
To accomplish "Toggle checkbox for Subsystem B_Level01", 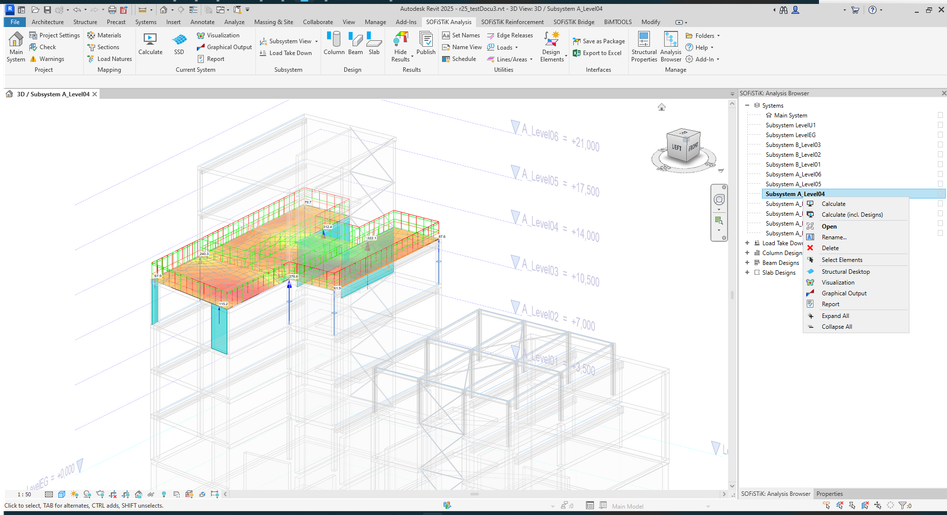I will 940,164.
